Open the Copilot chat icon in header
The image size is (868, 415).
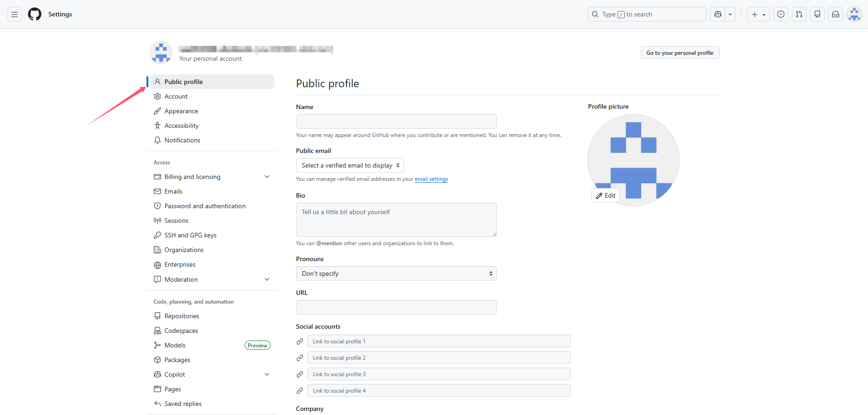[718, 15]
